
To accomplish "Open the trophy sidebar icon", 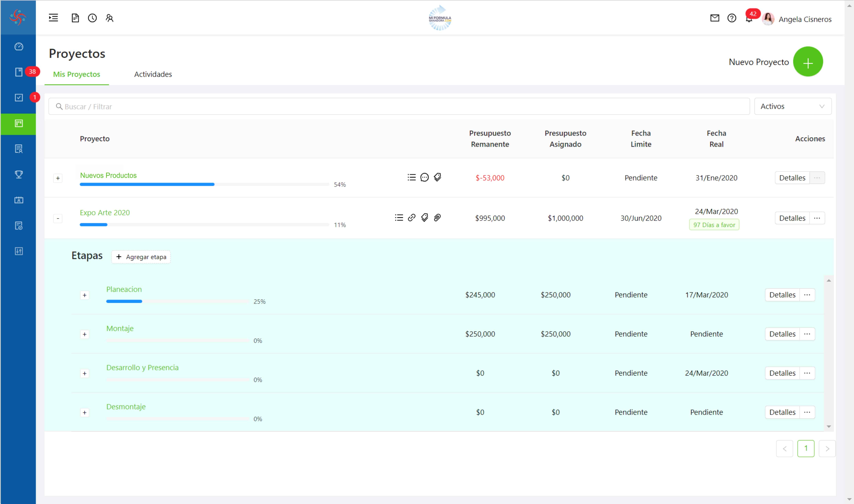I will click(x=19, y=174).
